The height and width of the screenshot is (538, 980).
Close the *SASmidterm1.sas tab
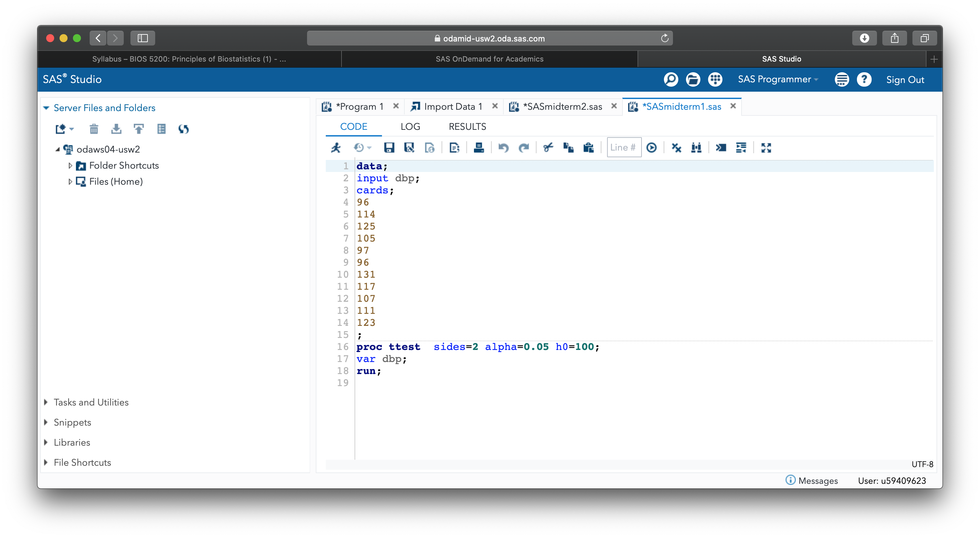tap(733, 106)
